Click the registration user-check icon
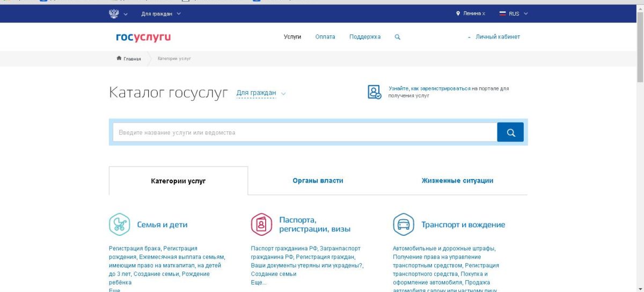Viewport: 644px width, 292px height. (x=375, y=92)
